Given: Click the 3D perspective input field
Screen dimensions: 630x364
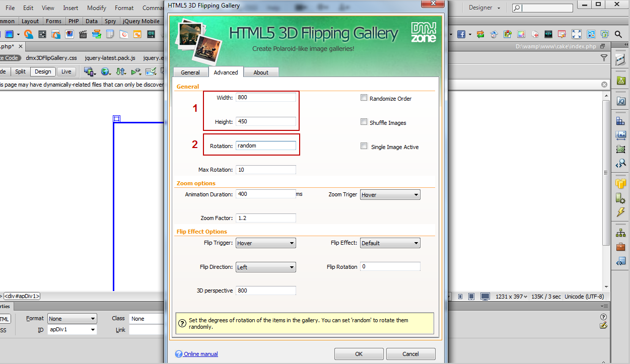Looking at the screenshot, I should pos(265,290).
